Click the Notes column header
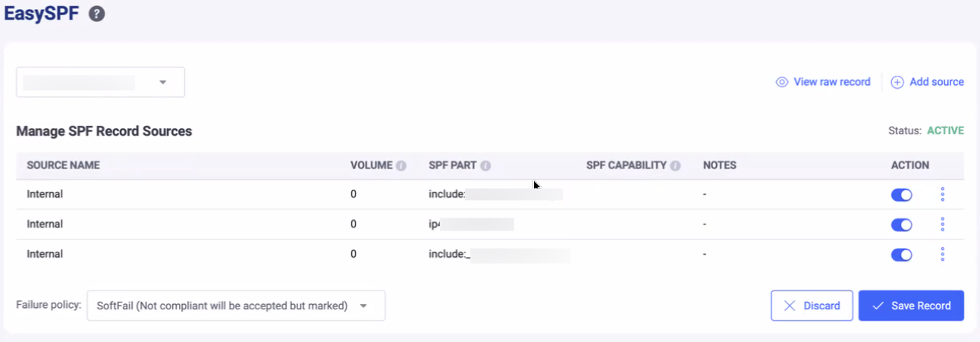980x342 pixels. pos(719,165)
